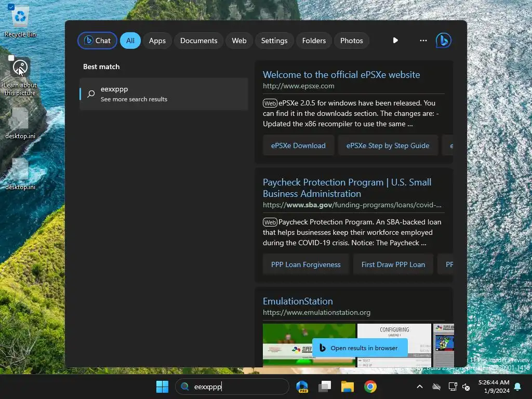The width and height of the screenshot is (532, 399).
Task: Click the taskbar search magnifier icon
Action: (x=184, y=387)
